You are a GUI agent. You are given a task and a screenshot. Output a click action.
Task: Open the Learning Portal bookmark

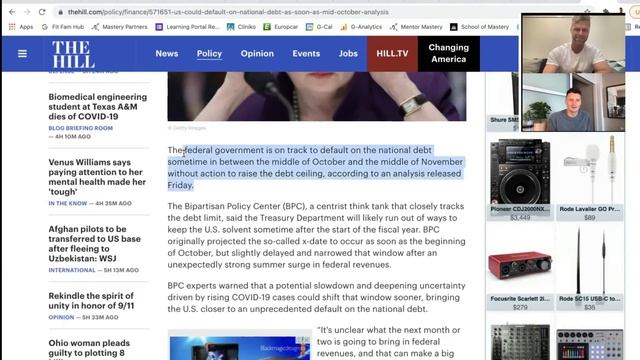click(188, 27)
